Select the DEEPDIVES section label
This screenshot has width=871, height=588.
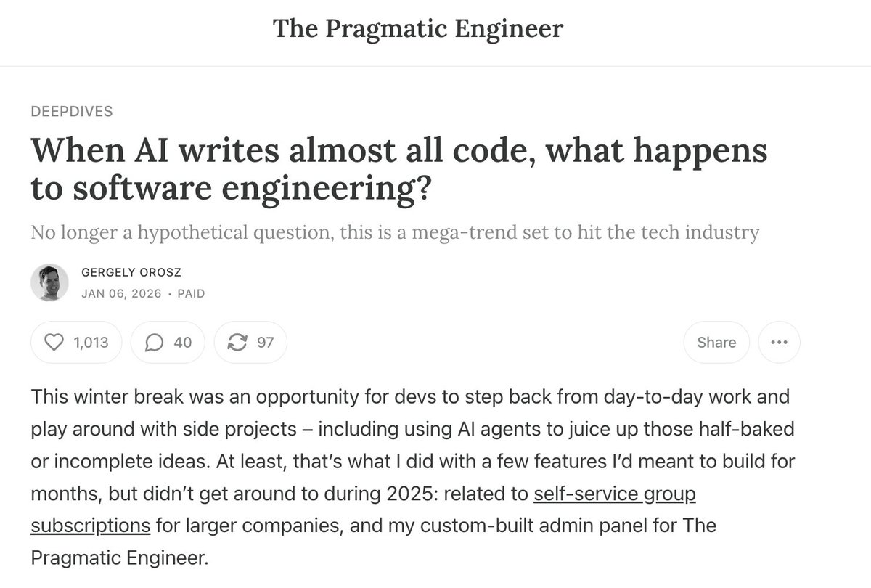point(72,111)
